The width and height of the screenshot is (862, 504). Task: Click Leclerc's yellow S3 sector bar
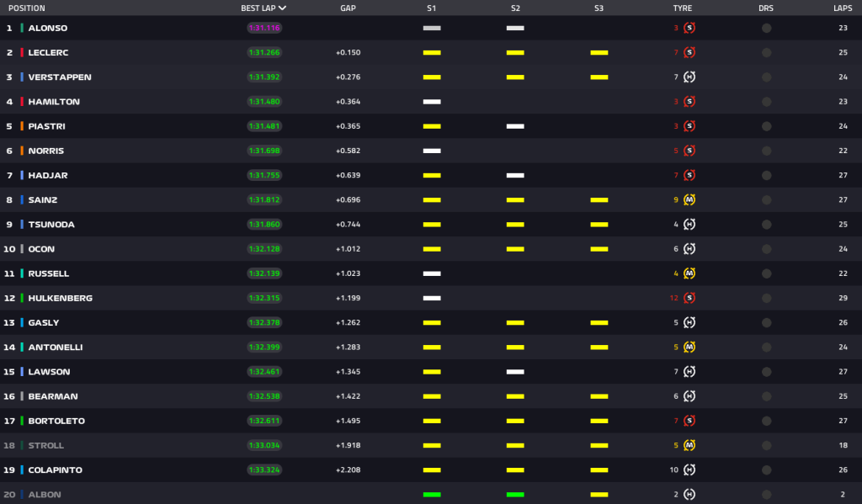tap(599, 53)
